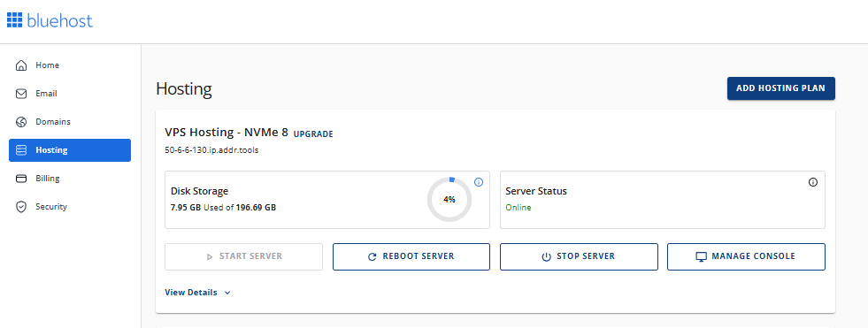Open the MANAGE CONSOLE button

point(746,256)
